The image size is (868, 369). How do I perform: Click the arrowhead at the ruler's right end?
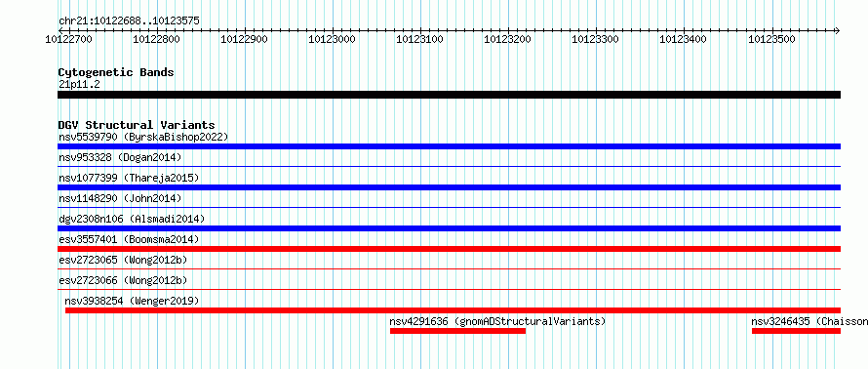pyautogui.click(x=838, y=30)
